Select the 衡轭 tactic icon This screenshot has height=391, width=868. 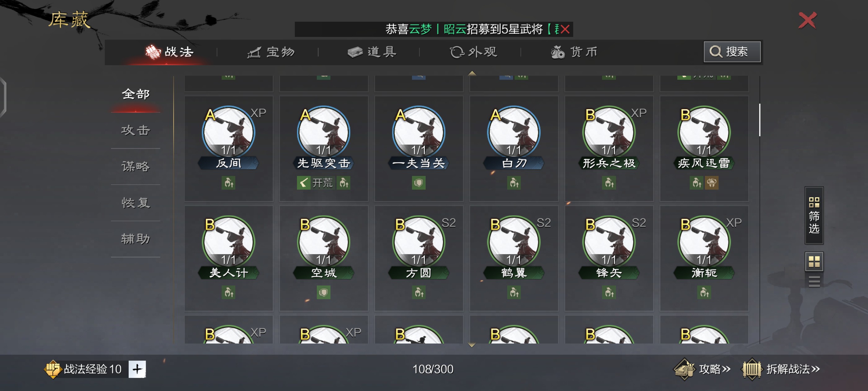coord(704,242)
